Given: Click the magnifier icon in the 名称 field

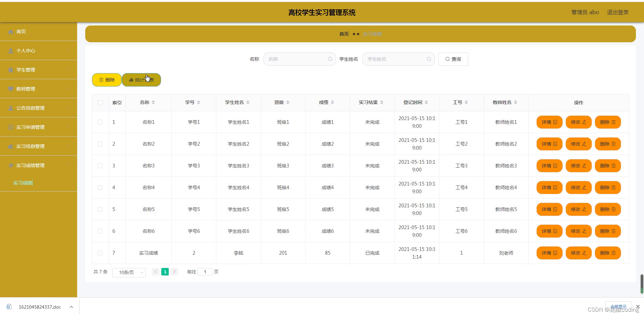Looking at the screenshot, I should 330,59.
